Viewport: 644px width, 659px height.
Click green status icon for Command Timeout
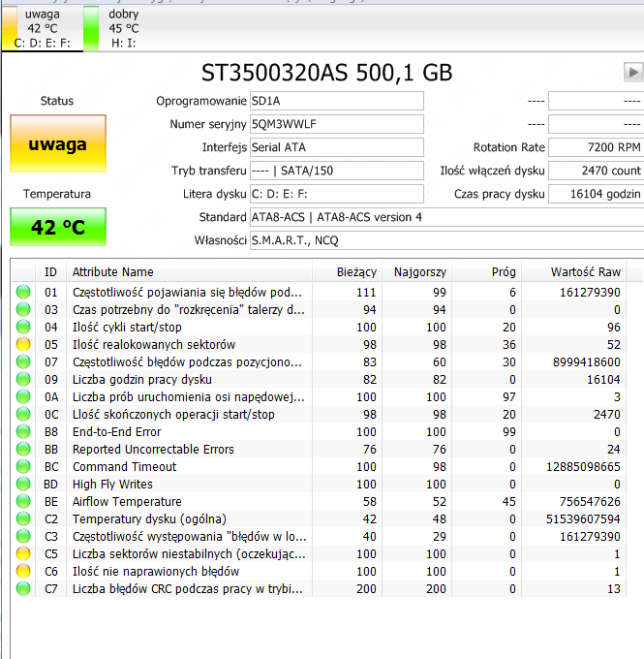[x=23, y=466]
